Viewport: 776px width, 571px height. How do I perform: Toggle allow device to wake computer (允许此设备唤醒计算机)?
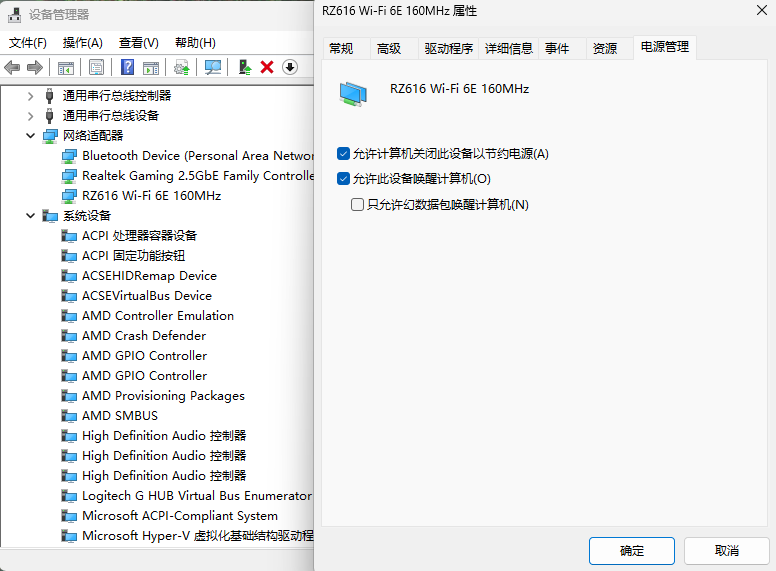[344, 179]
